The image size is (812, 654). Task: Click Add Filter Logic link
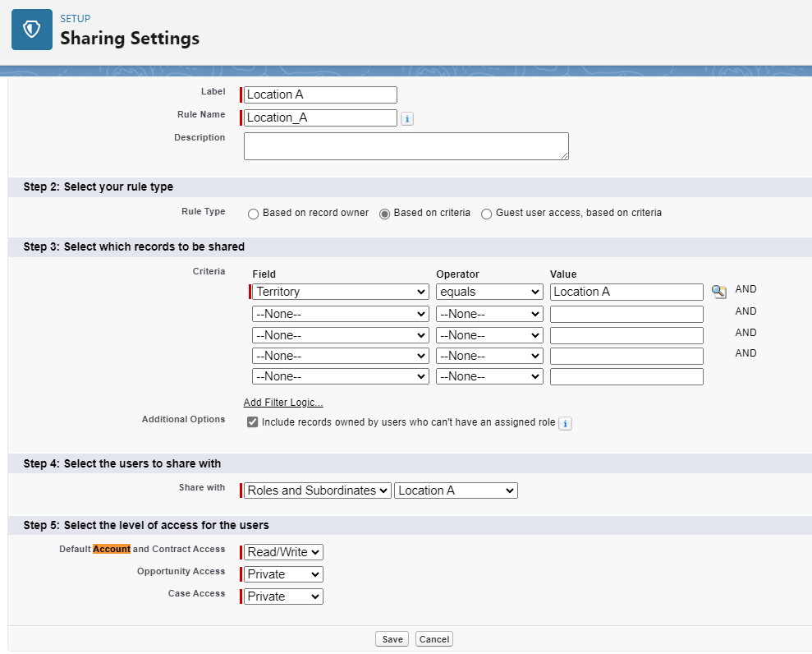(x=283, y=402)
